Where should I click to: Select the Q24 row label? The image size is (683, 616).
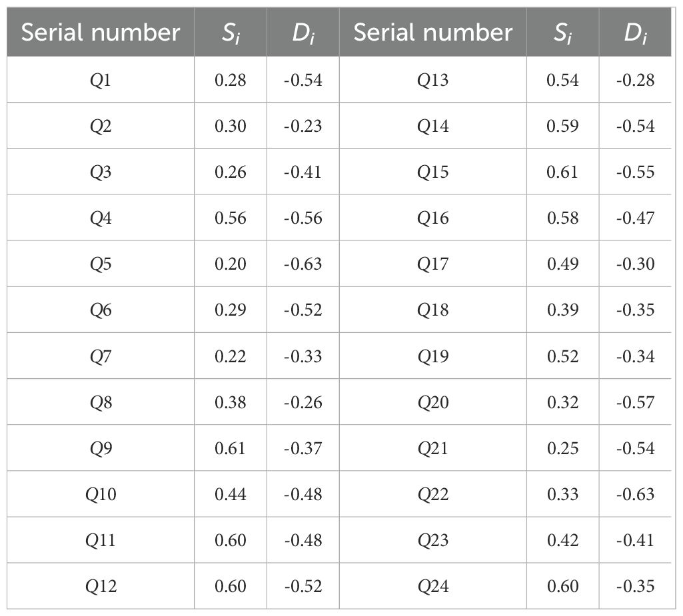pyautogui.click(x=432, y=586)
